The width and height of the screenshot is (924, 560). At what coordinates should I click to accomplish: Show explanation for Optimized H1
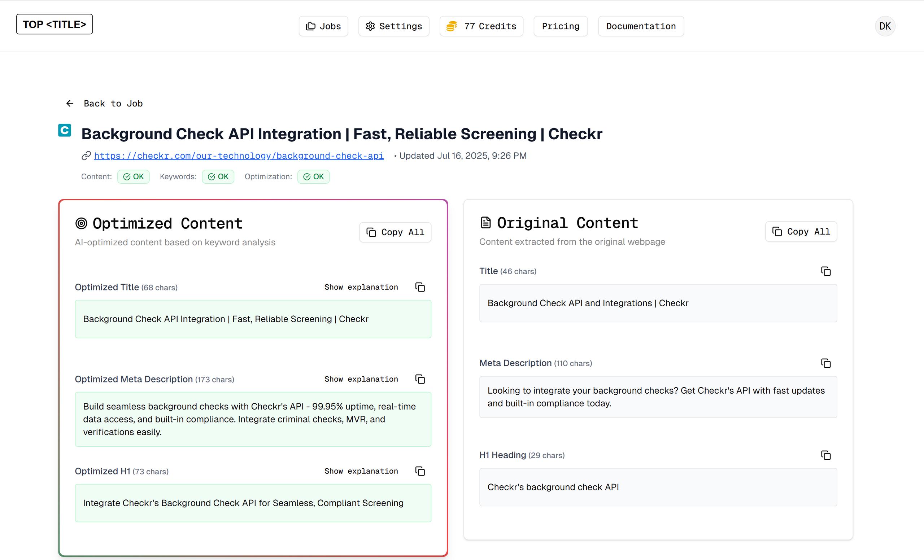click(361, 471)
